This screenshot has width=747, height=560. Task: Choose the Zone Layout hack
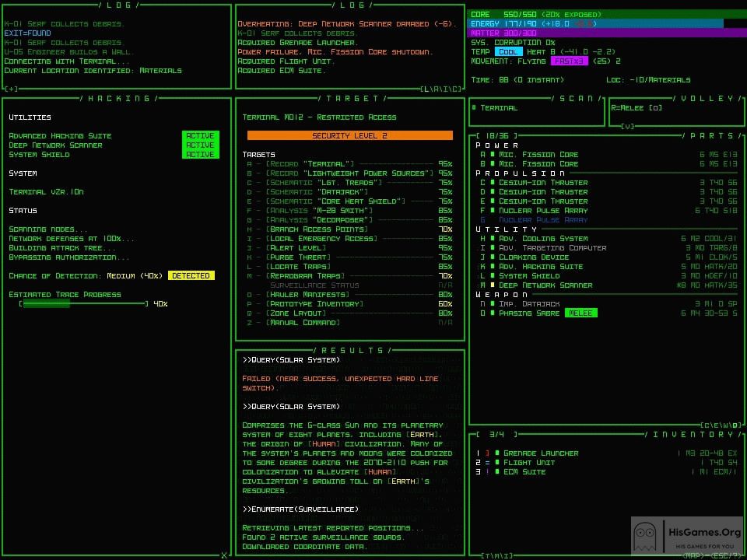pyautogui.click(x=349, y=313)
